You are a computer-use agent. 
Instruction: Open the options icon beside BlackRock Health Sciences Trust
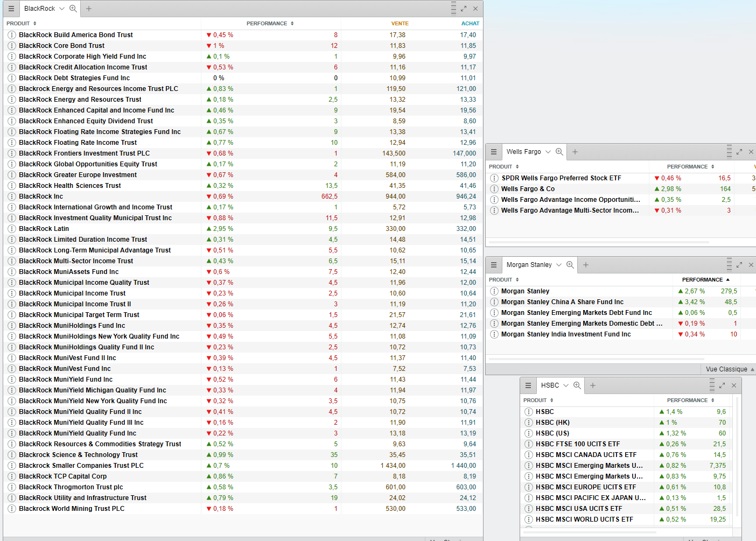click(x=12, y=186)
